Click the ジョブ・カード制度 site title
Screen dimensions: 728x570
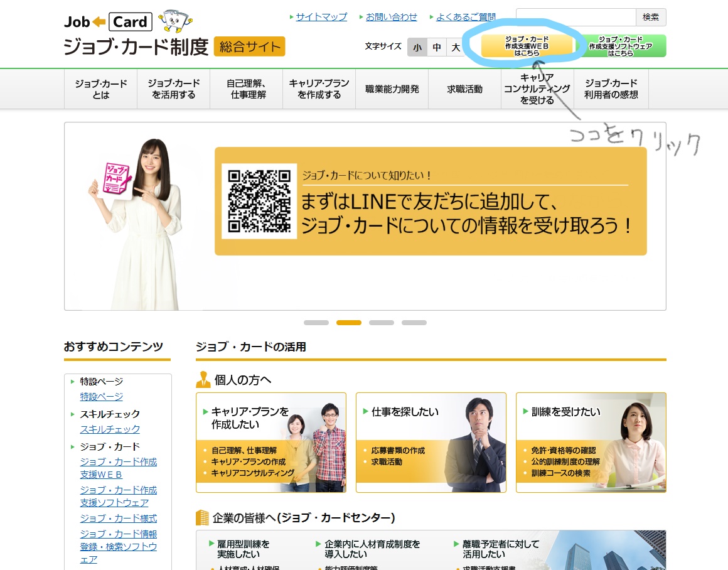[136, 46]
